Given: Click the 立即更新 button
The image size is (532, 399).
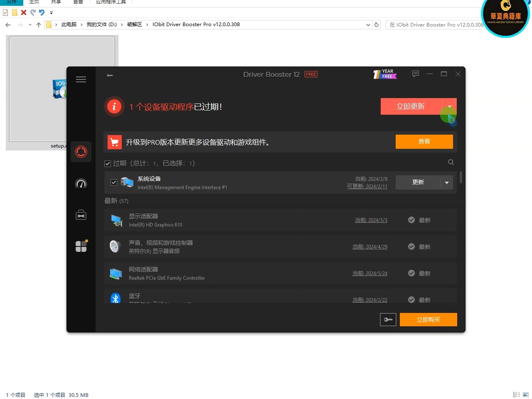Looking at the screenshot, I should coord(411,106).
